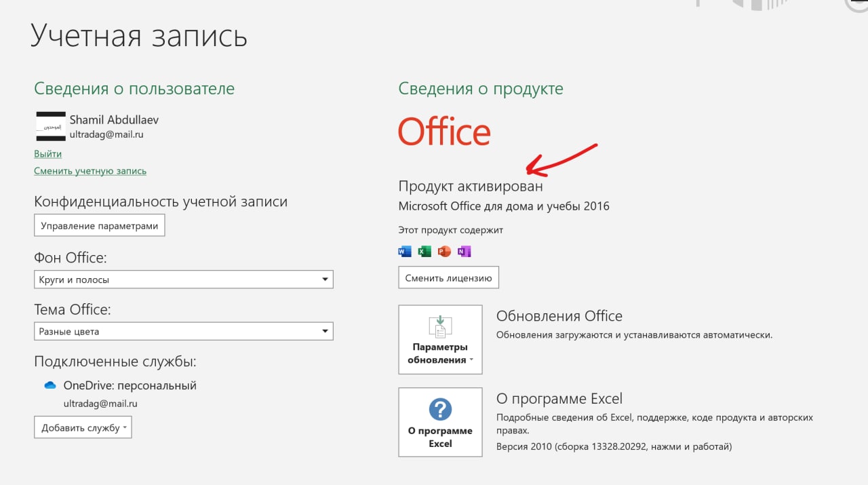Click the Выйти link
This screenshot has width=868, height=485.
coord(48,154)
